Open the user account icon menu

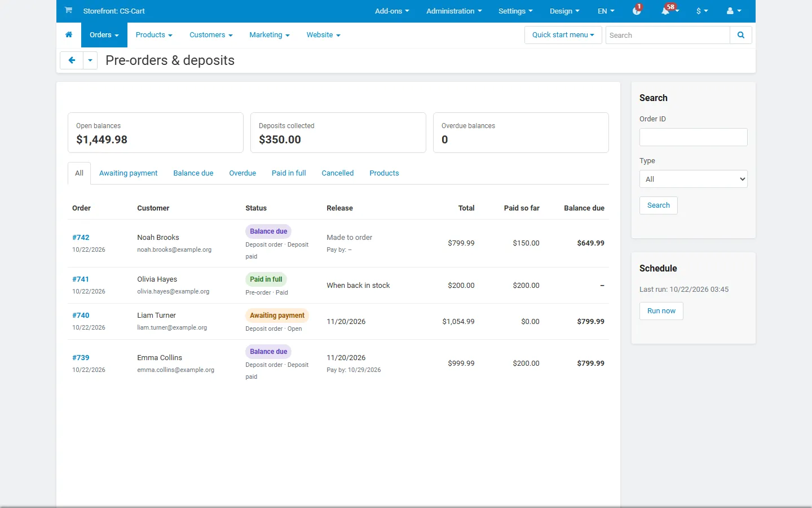click(734, 11)
